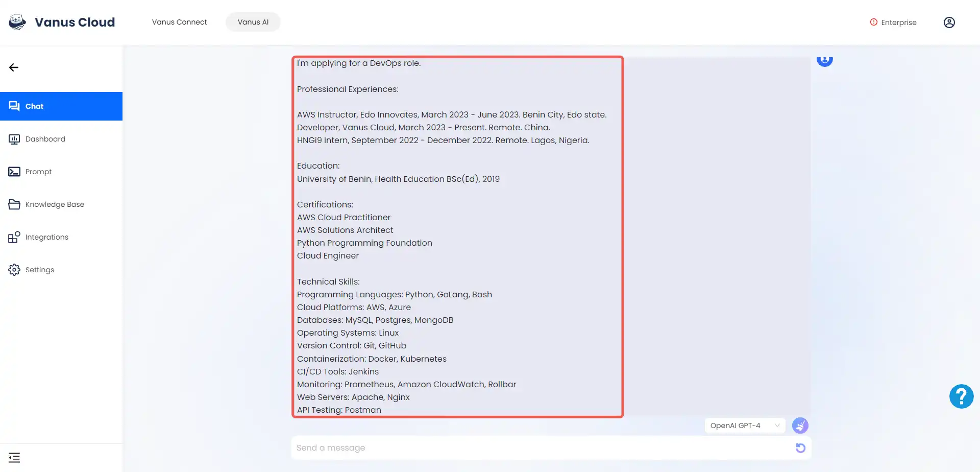The width and height of the screenshot is (980, 472).
Task: Open Settings in the sidebar
Action: pos(61,270)
